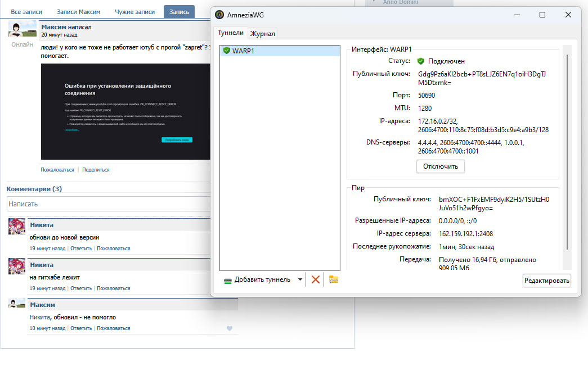Click the IP address 172.16.0.2/32 value
Image resolution: width=588 pixels, height=370 pixels.
(x=438, y=121)
